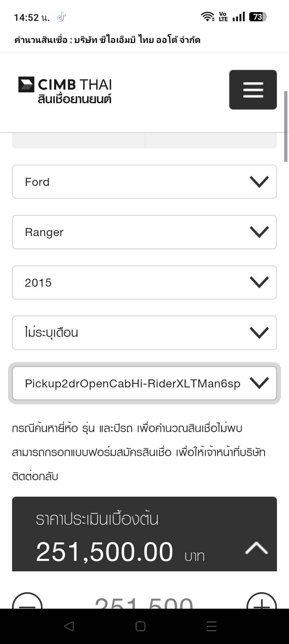The width and height of the screenshot is (289, 644).
Task: Click the CIMB Thai logo
Action: (x=65, y=90)
